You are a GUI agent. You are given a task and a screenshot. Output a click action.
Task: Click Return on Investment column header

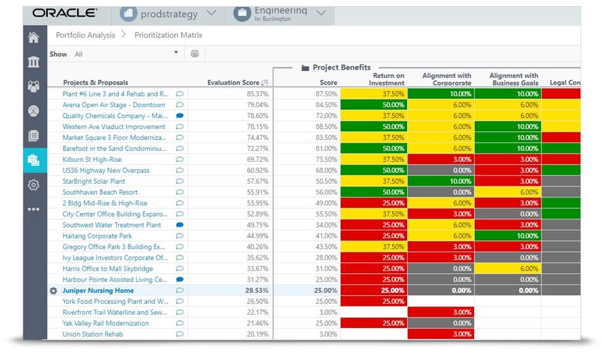pyautogui.click(x=387, y=79)
